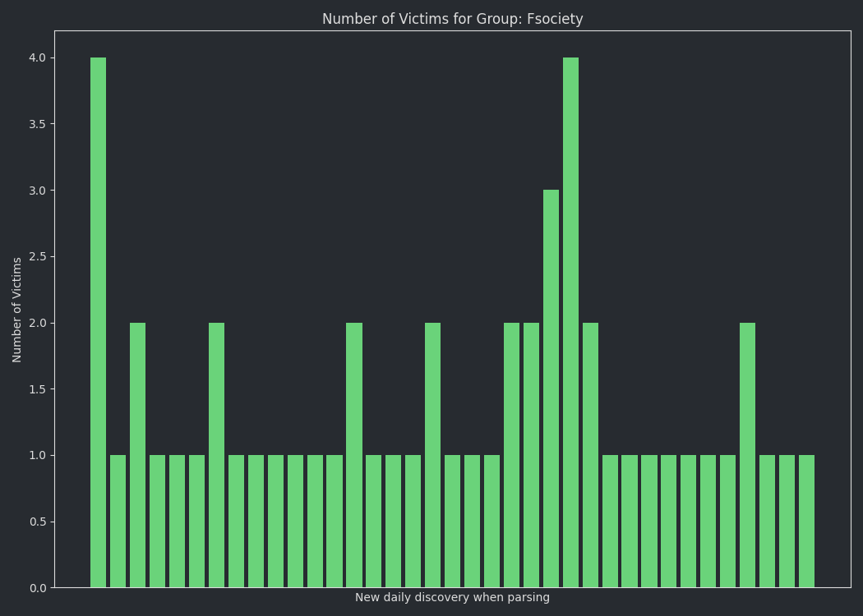Click the chart title "Number of Victims for Group: Fsociety"
Viewport: 863px width, 616px height.
452,19
